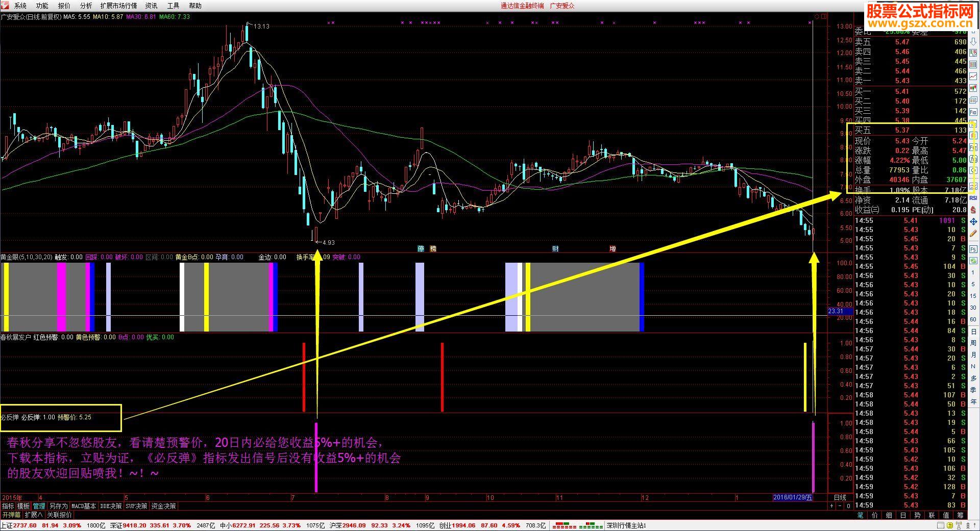
Task: Click the 开弹幕 button
Action: tap(11, 515)
